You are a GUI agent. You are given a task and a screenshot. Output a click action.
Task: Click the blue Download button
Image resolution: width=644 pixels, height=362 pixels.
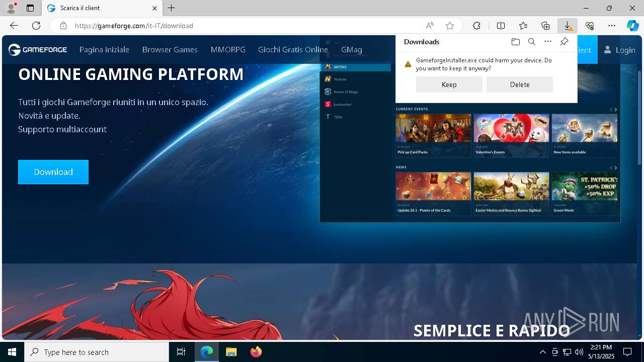[x=53, y=172]
